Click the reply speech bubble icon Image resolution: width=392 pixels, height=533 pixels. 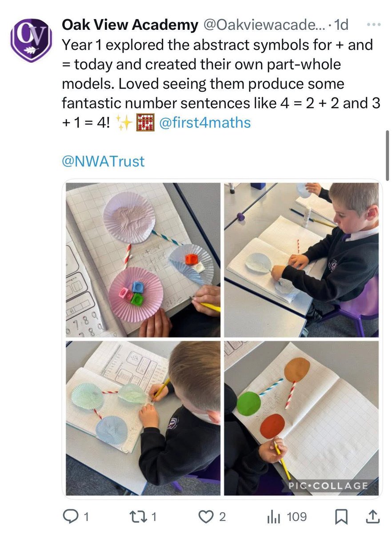coord(70,516)
